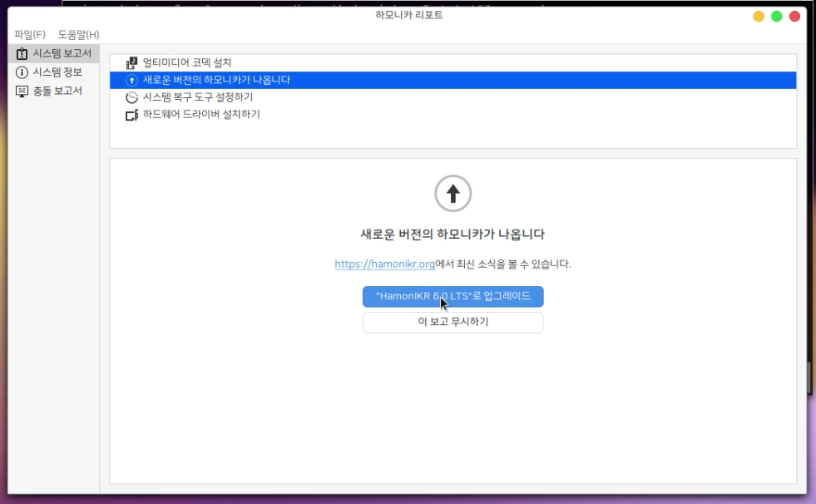
Task: Click the large circled up-arrow icon
Action: point(453,194)
